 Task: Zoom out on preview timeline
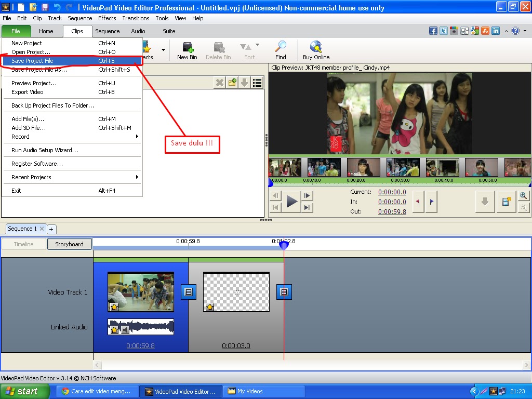524,207
